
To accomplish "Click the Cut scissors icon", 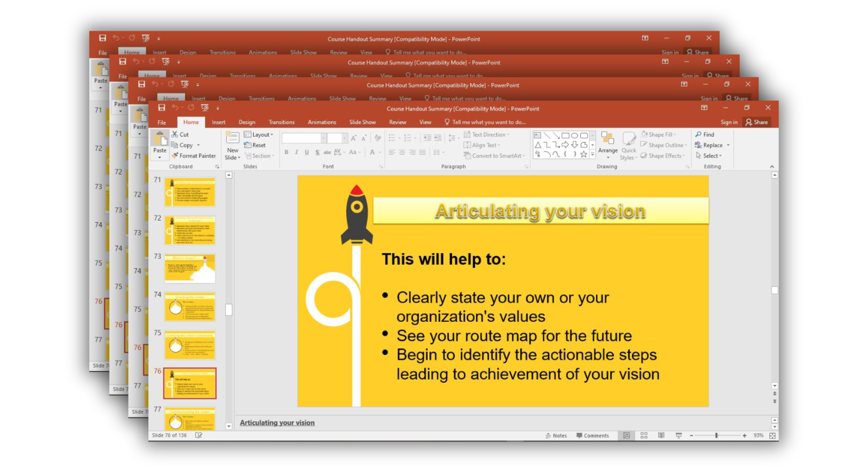I will (175, 134).
